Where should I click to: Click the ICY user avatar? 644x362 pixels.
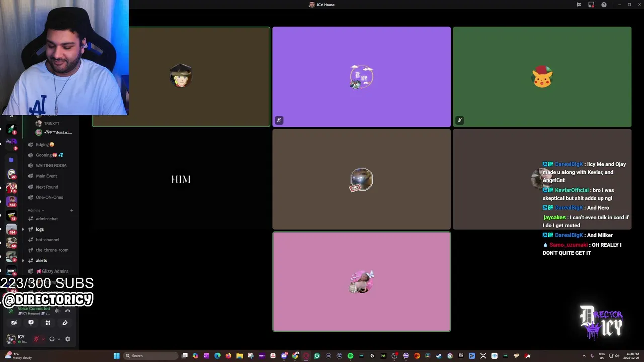[x=11, y=339]
